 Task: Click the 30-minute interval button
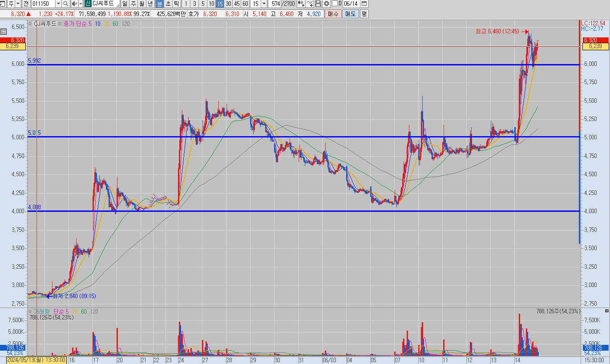pos(228,4)
